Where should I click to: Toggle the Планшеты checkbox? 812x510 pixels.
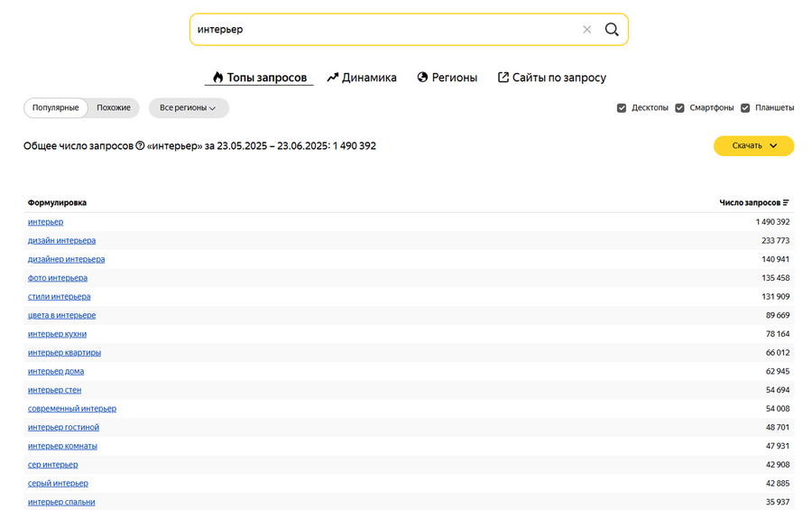(x=745, y=108)
